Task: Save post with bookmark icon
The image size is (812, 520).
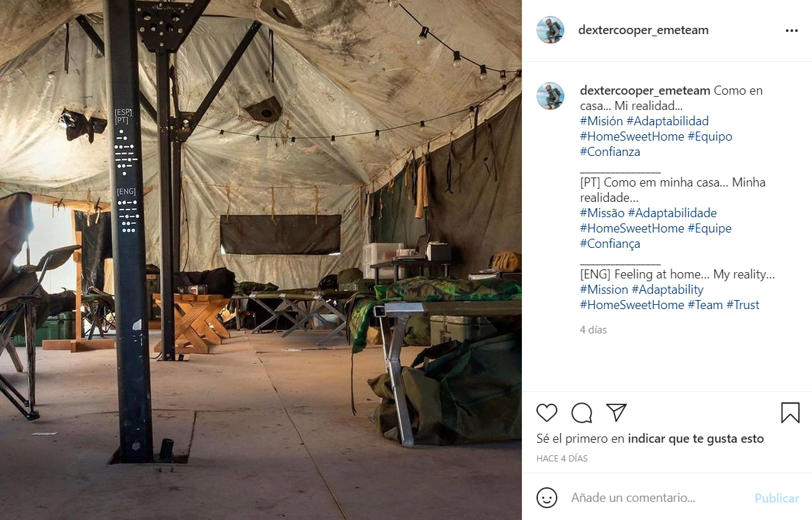Action: pos(790,413)
